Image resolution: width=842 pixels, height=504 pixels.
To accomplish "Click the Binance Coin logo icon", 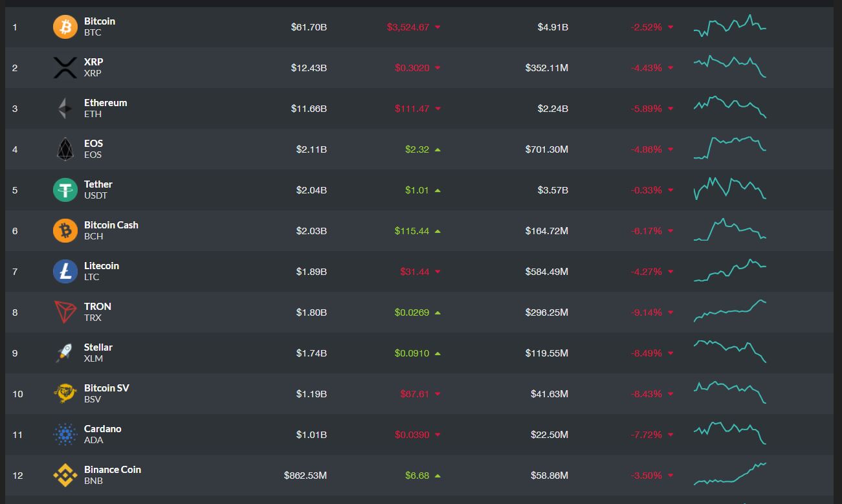I will click(65, 476).
